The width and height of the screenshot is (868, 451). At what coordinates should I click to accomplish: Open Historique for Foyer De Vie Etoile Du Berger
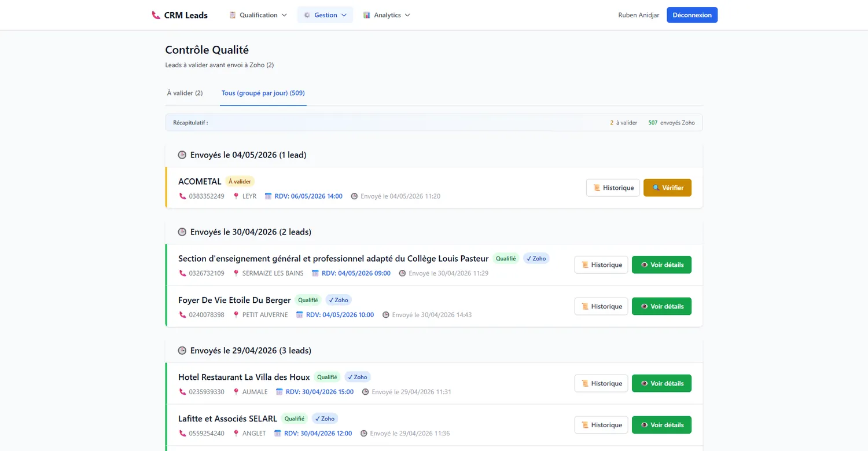point(601,306)
